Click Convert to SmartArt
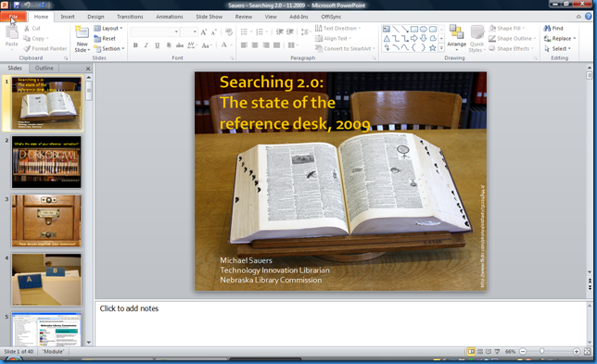Viewport: 597px width, 364px height. 346,49
